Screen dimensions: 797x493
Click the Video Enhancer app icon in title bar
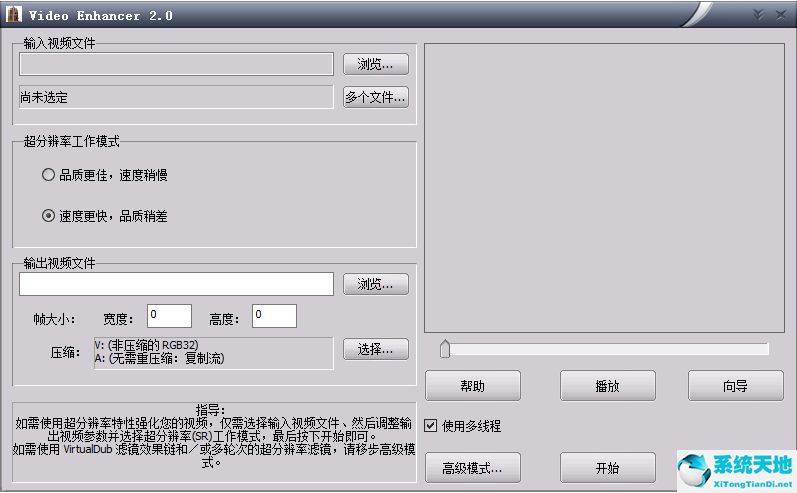pos(13,14)
